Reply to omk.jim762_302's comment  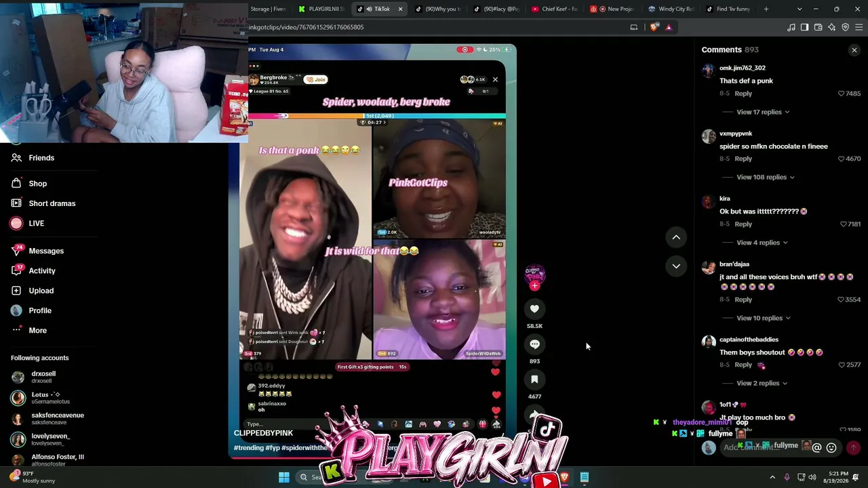[743, 94]
